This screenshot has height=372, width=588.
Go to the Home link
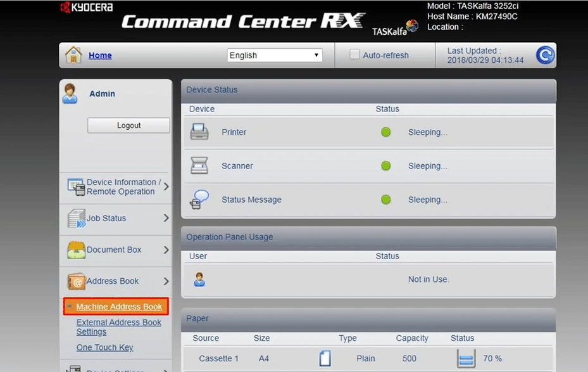click(x=100, y=55)
